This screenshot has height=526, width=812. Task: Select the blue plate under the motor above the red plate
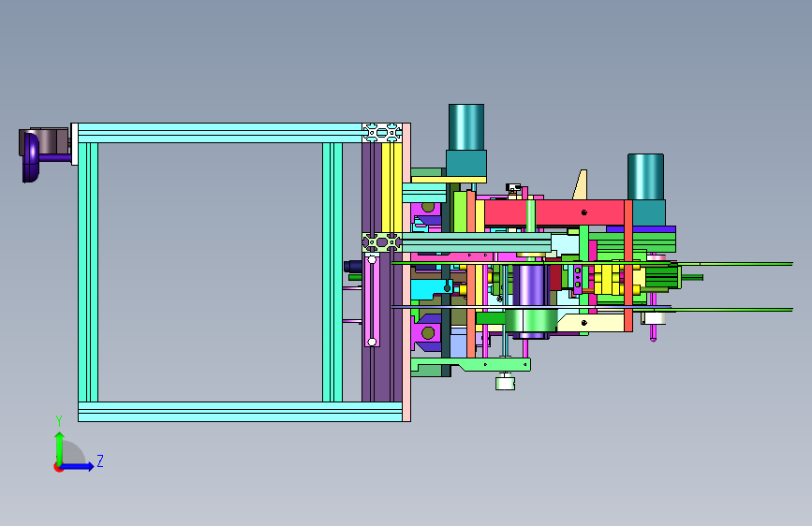pos(642,228)
